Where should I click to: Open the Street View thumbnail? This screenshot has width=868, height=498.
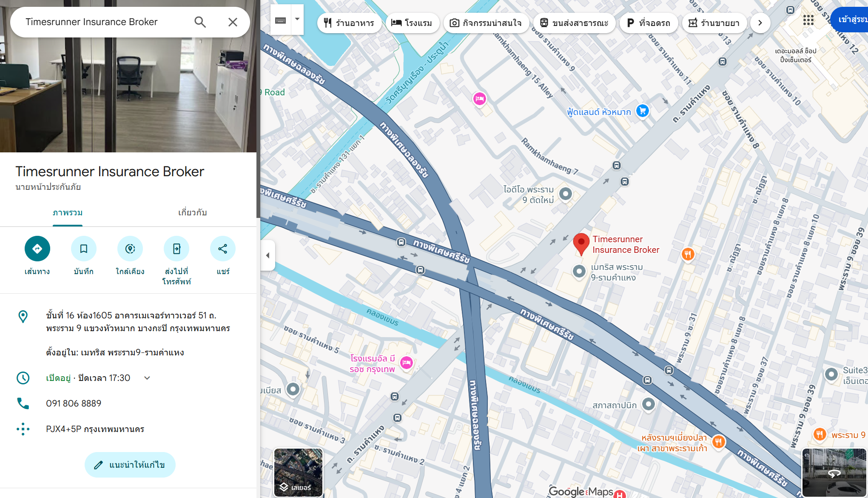tap(834, 472)
